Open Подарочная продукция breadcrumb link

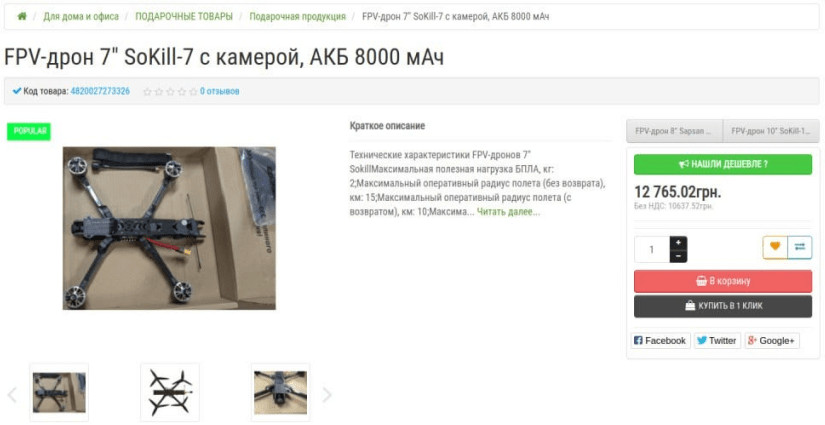[297, 16]
